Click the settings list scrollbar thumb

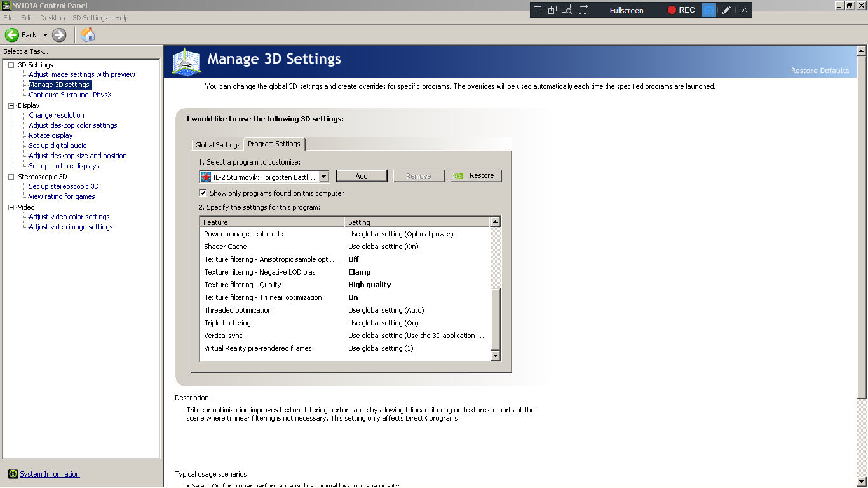click(x=496, y=320)
